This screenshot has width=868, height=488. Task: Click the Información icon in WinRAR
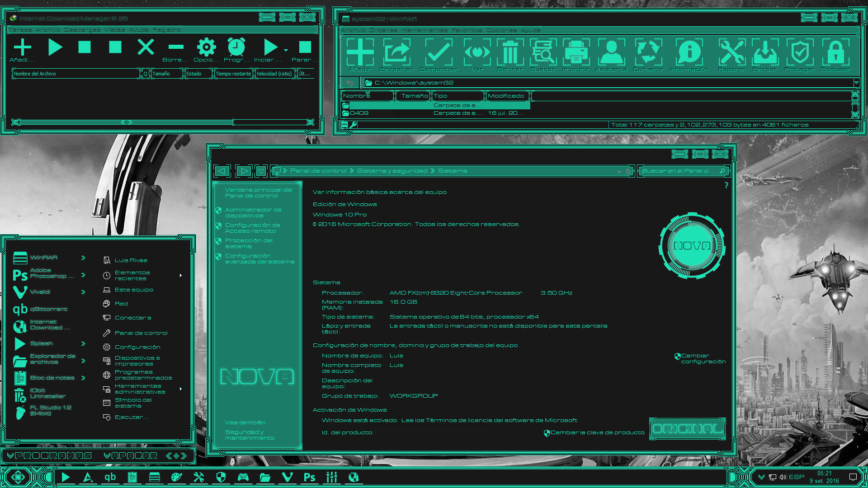click(689, 52)
